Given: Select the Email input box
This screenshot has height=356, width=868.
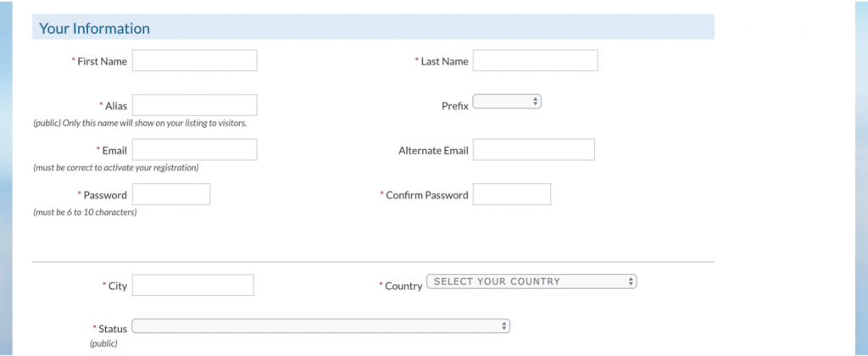Looking at the screenshot, I should coord(194,150).
